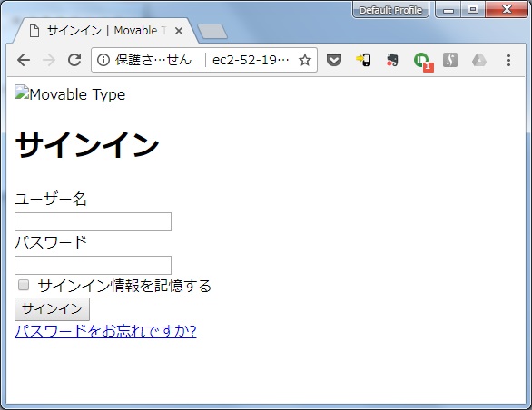Viewport: 532px width, 410px height.
Task: Click the サインイン submit button
Action: tap(52, 309)
